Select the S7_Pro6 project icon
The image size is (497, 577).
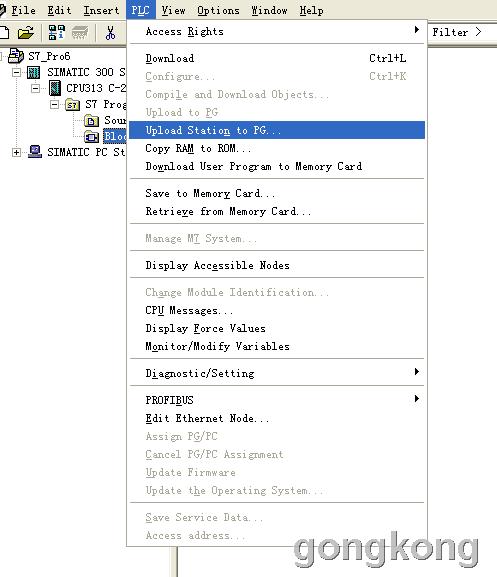click(x=16, y=56)
